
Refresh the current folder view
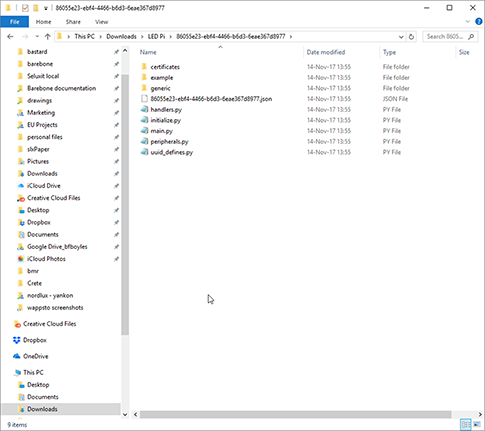(411, 37)
